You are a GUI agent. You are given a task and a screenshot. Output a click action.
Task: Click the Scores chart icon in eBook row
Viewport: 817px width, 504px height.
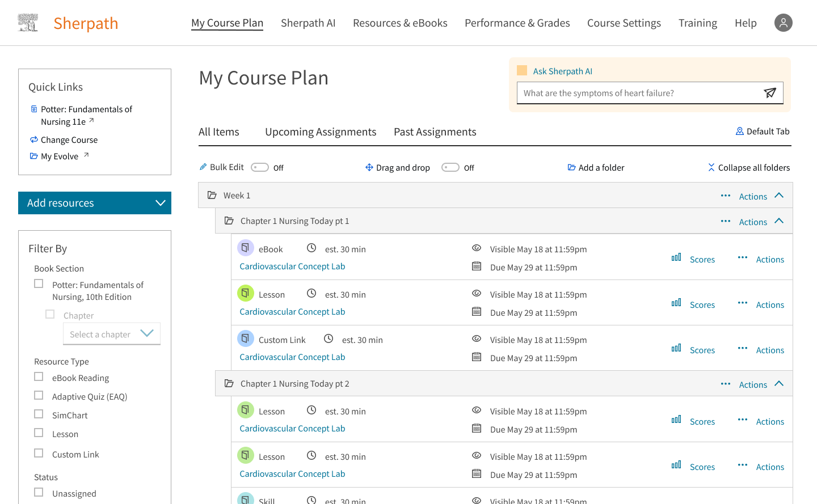coord(676,257)
